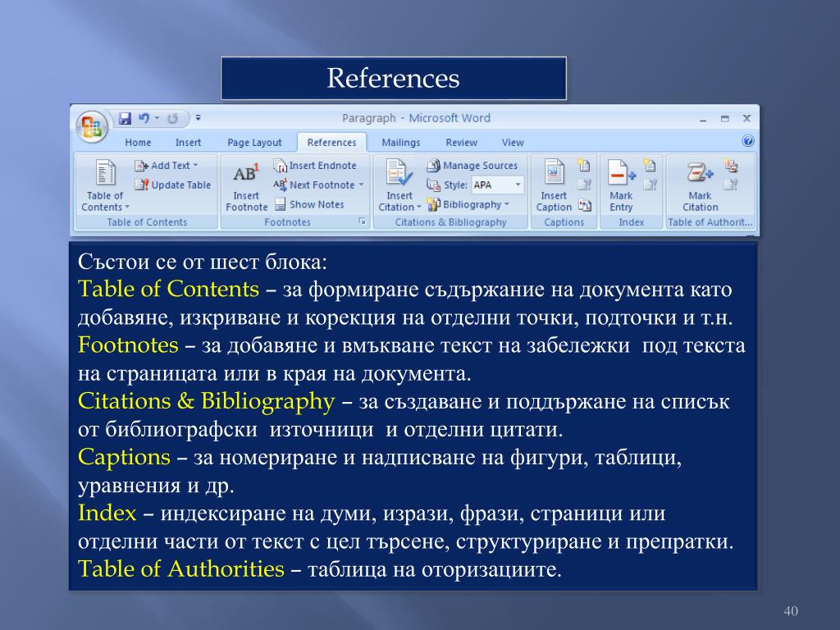Click the Insert Endnote button label
Viewport: 840px width, 630px height.
tap(322, 166)
